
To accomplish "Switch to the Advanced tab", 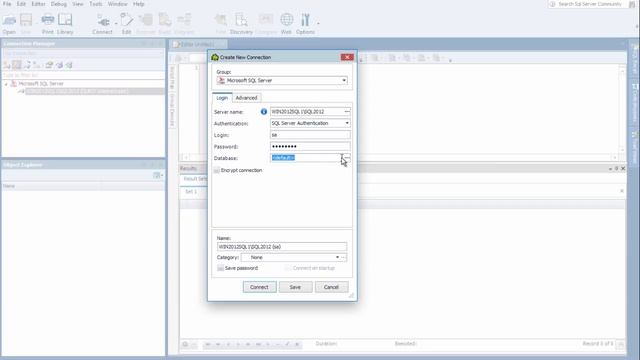I will pyautogui.click(x=247, y=98).
